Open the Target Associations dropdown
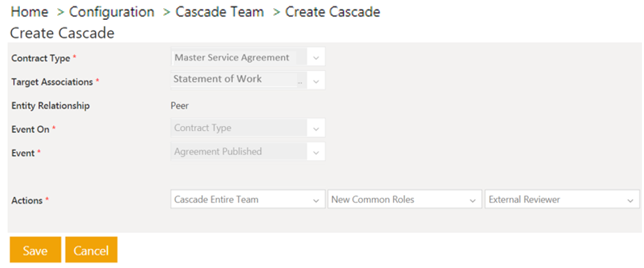644x268 pixels. pos(248,80)
